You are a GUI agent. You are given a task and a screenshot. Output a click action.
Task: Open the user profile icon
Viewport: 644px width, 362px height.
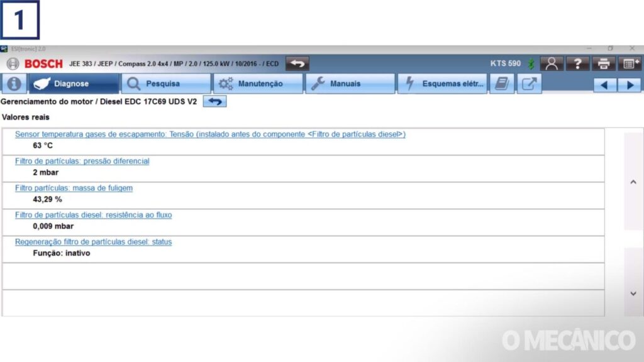[552, 63]
